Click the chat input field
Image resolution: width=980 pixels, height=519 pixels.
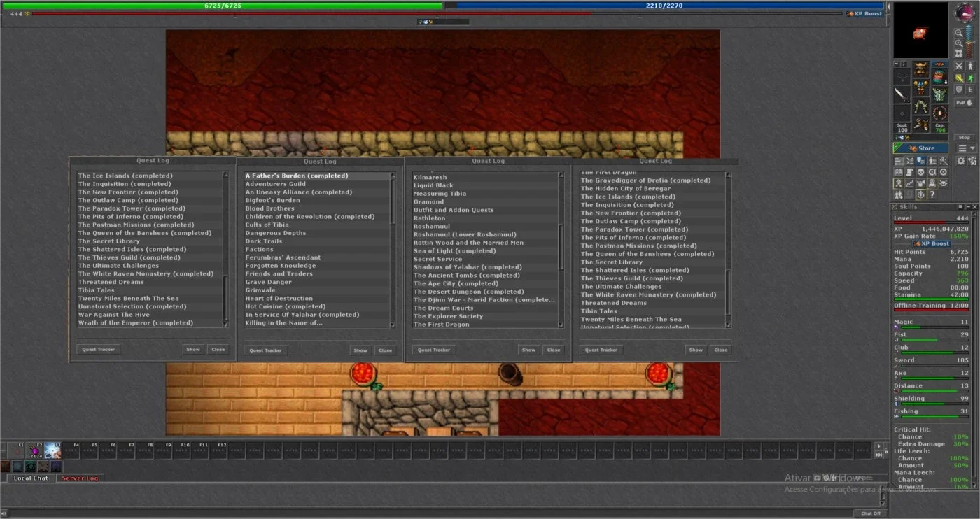tap(431, 513)
